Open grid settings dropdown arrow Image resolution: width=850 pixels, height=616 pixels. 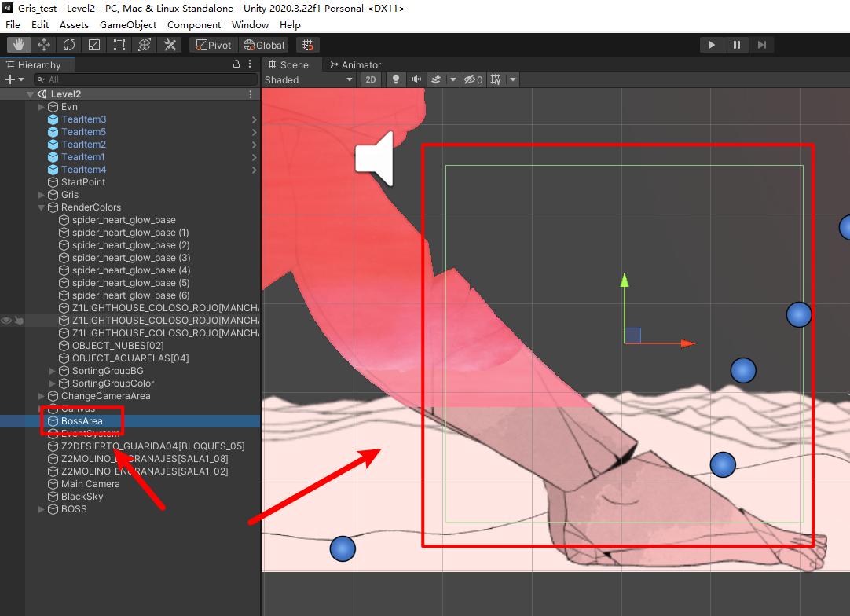tap(512, 79)
